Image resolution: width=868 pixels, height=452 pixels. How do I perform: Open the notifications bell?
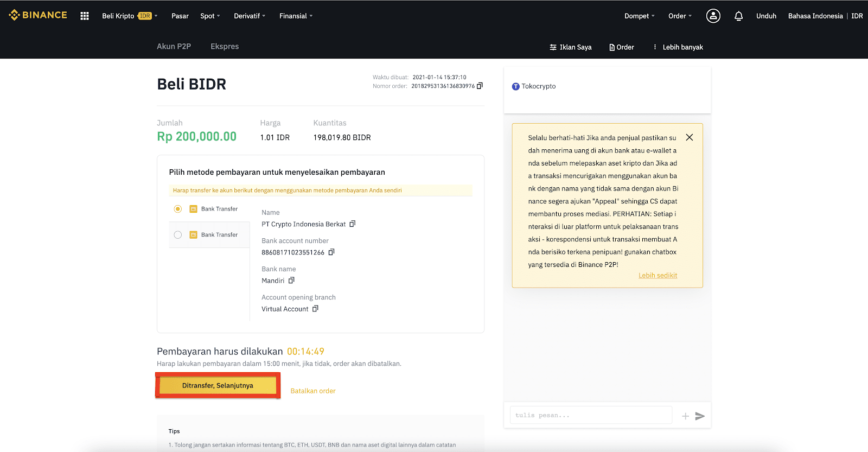pos(738,16)
